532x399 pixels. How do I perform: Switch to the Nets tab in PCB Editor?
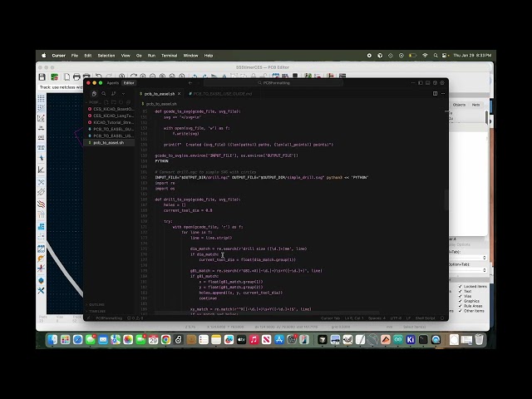[x=475, y=105]
